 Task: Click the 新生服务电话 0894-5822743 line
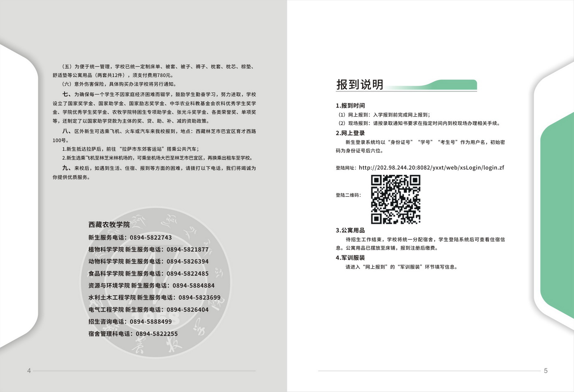[x=130, y=237]
